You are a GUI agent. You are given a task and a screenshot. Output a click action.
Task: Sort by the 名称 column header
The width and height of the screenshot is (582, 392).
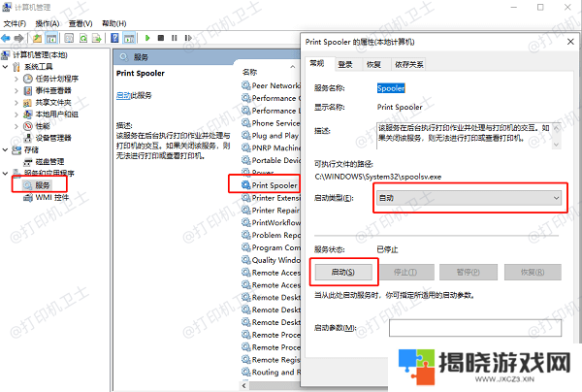coord(250,72)
